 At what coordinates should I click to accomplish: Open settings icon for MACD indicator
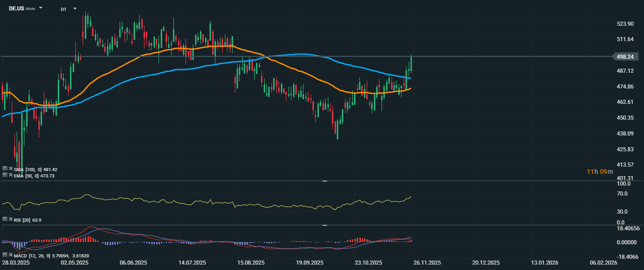[5, 256]
